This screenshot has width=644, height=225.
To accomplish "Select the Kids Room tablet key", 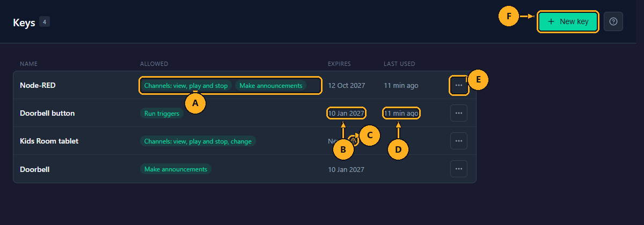I will click(49, 141).
